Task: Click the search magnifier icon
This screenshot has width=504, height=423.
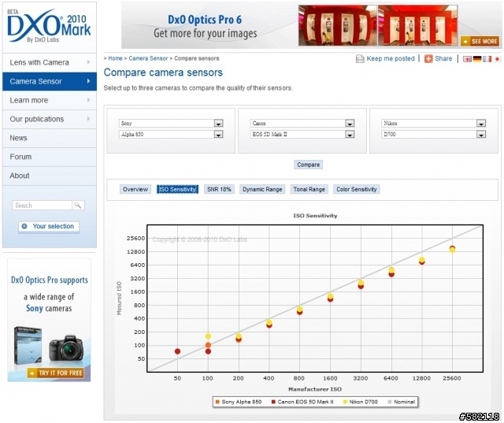Action: point(78,205)
